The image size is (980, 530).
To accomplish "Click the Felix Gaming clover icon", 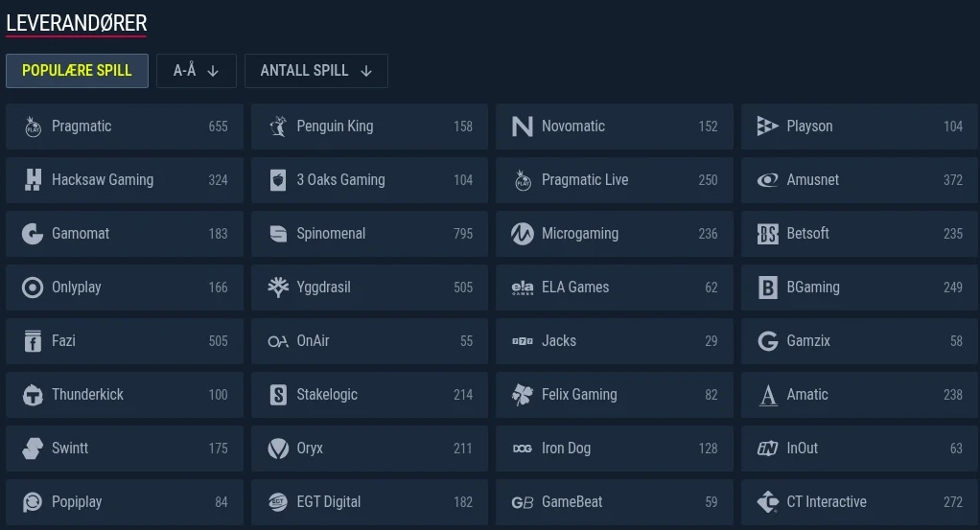I will pos(523,395).
